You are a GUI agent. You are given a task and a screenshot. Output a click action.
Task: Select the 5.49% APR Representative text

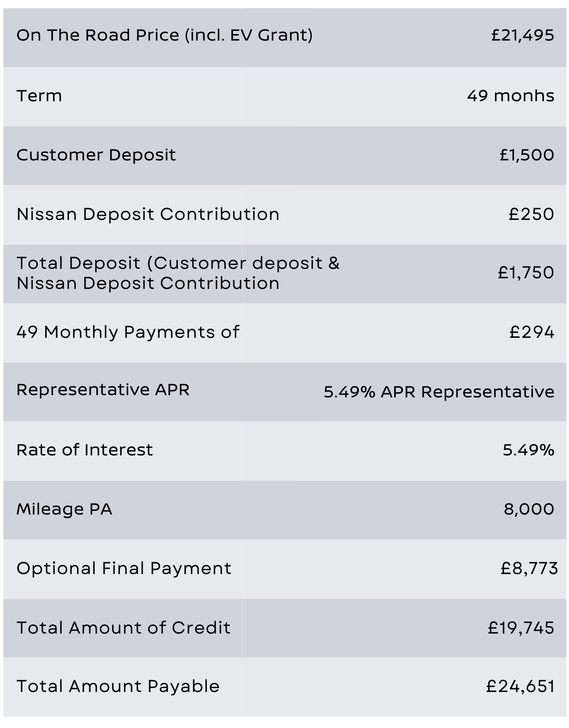439,392
